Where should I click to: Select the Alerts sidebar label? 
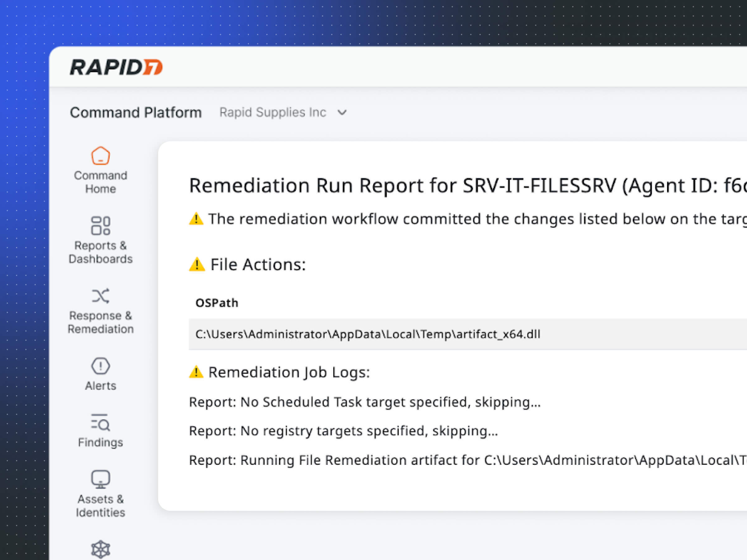100,386
